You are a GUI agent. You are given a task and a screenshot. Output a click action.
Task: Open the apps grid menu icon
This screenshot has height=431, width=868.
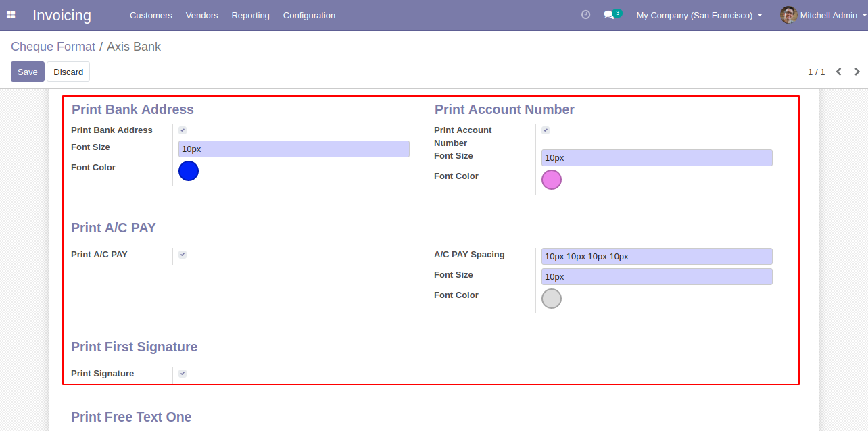[11, 15]
